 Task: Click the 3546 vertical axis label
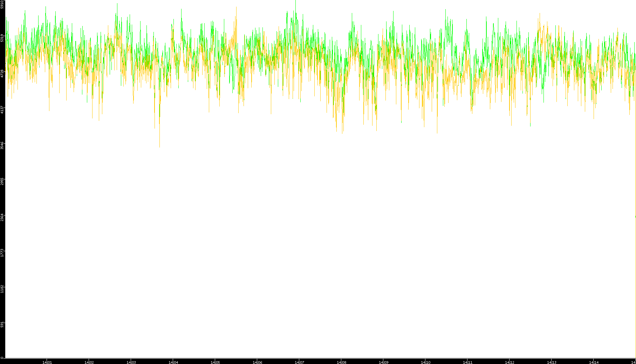(x=2, y=145)
